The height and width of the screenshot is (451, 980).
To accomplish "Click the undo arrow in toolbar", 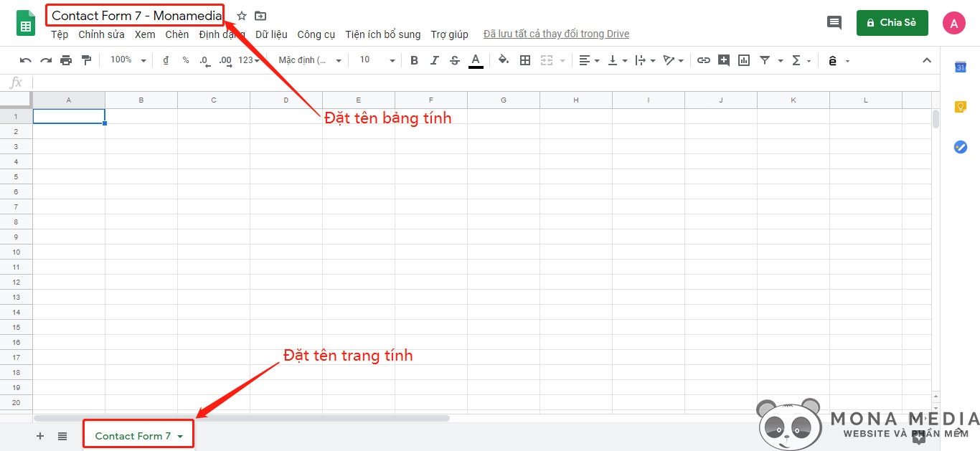I will point(26,60).
